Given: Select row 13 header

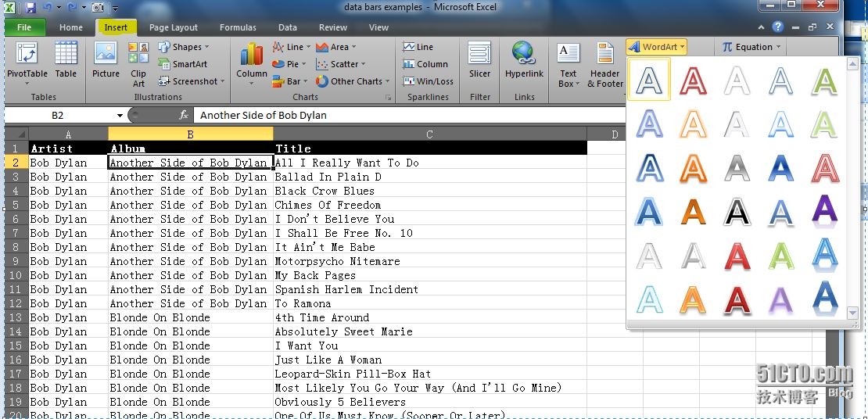Looking at the screenshot, I should [x=16, y=317].
